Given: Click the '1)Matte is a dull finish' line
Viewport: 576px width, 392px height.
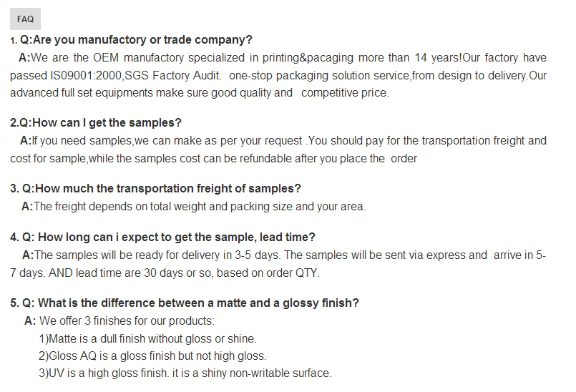Looking at the screenshot, I should [147, 338].
